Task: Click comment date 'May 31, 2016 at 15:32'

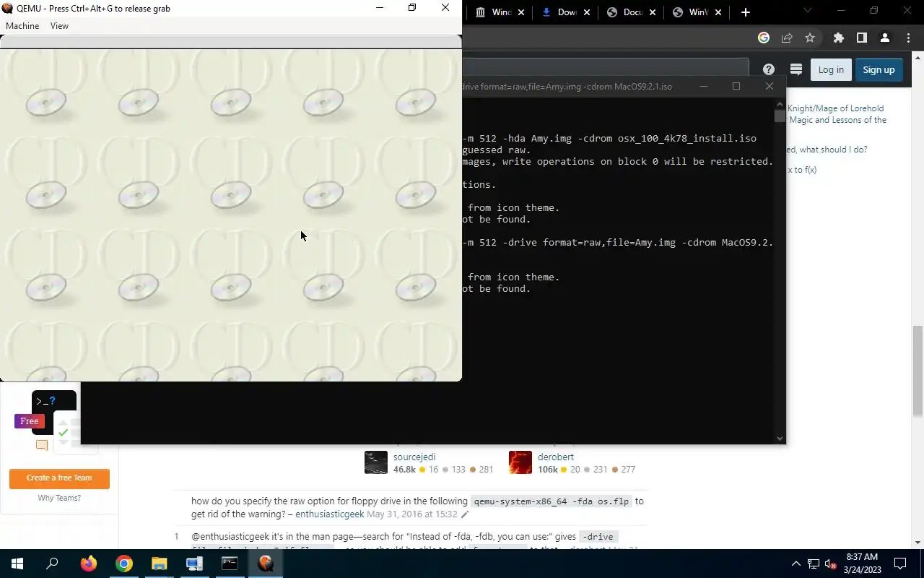Action: pos(412,514)
